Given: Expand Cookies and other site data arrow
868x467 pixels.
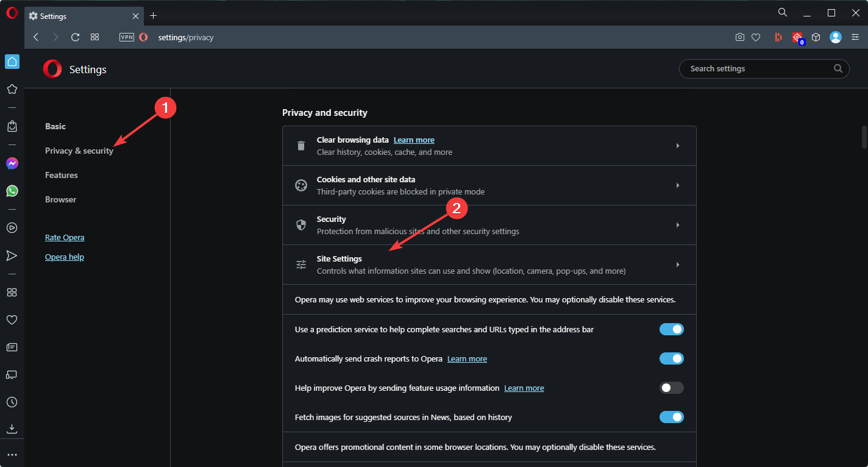Looking at the screenshot, I should point(678,185).
